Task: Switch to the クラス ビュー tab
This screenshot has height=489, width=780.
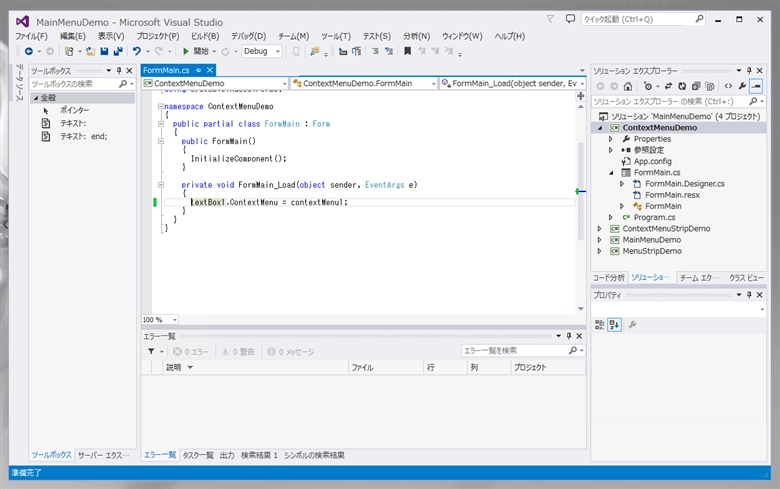Action: (746, 278)
